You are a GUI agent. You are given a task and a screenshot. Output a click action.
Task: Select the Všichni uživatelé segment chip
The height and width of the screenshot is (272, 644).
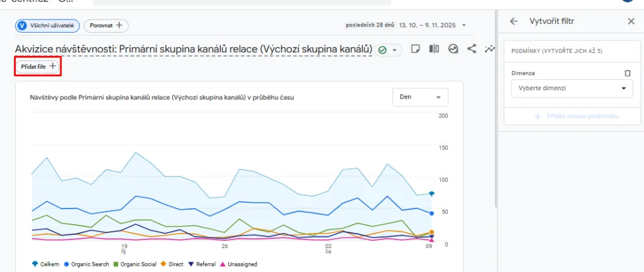pyautogui.click(x=48, y=25)
